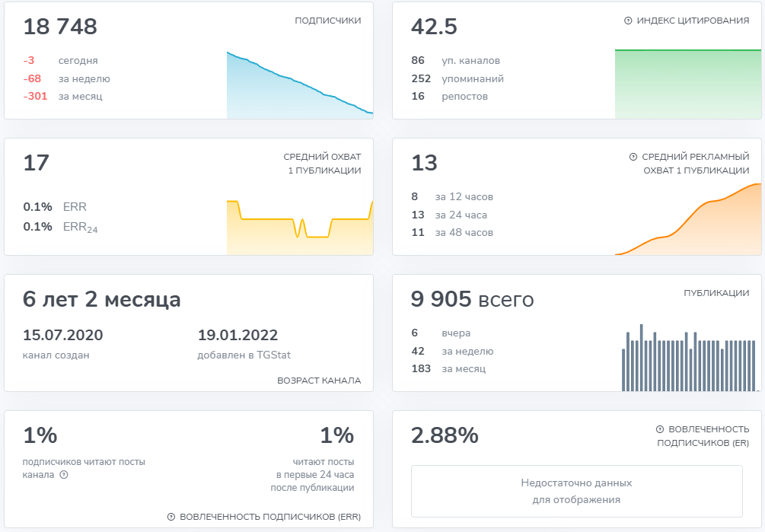This screenshot has width=765, height=532.
Task: Click the '183' monthly publications count
Action: (x=421, y=368)
